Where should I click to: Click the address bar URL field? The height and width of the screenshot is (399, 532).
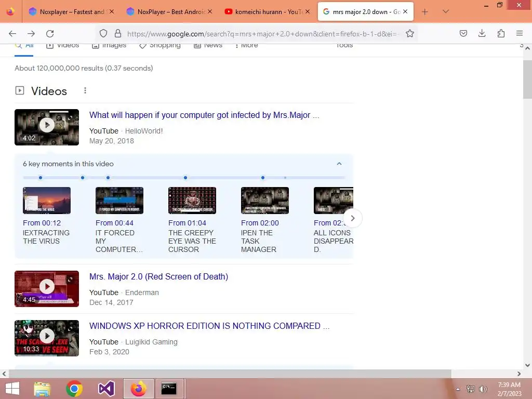262,34
